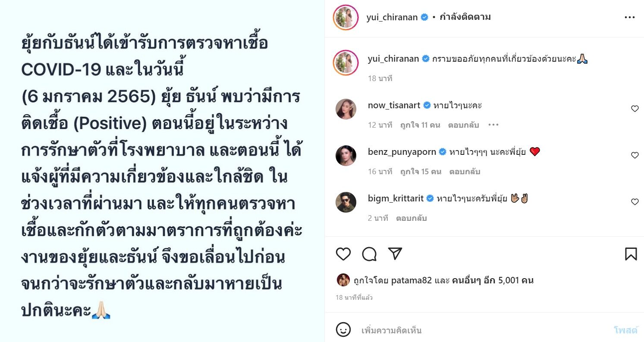Open comment options dots on now_tisanart comment
The width and height of the screenshot is (644, 342).
(493, 125)
